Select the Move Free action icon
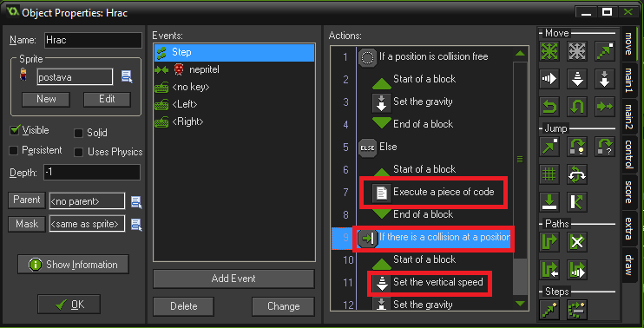Viewport: 644px width, 328px height. click(x=577, y=51)
